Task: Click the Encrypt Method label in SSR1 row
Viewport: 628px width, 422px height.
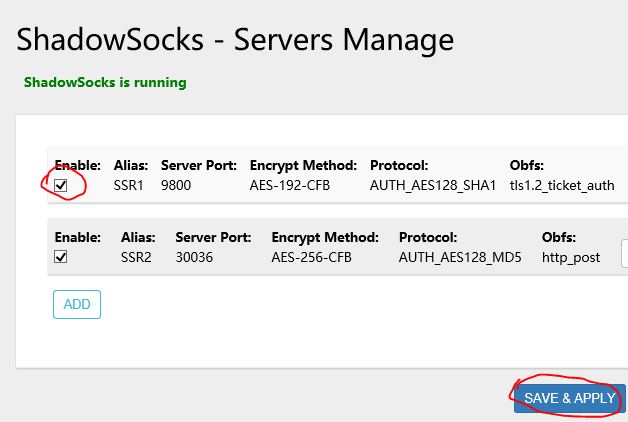Action: [x=303, y=165]
